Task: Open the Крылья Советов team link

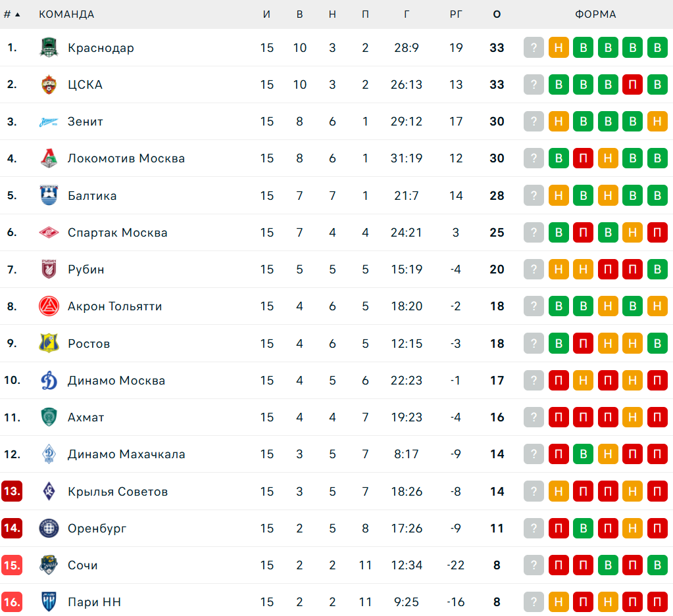Action: coord(118,492)
